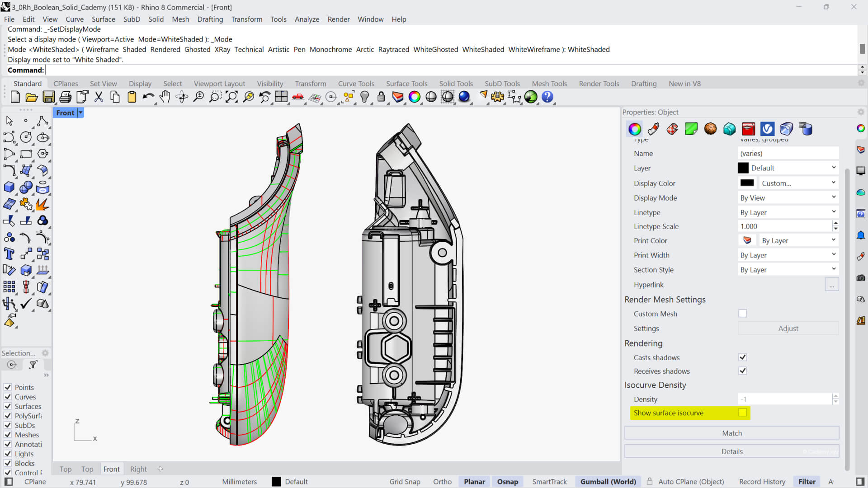
Task: Open the Analyze menu
Action: coord(307,19)
